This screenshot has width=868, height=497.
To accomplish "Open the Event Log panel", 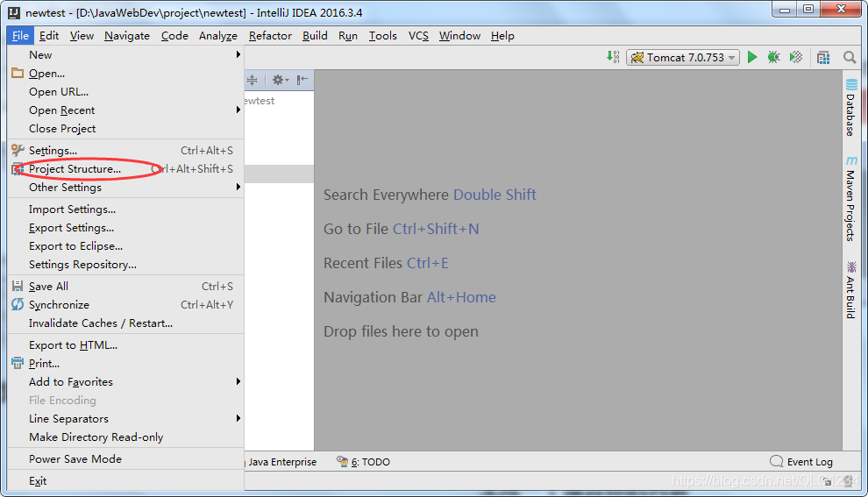I will pyautogui.click(x=801, y=462).
